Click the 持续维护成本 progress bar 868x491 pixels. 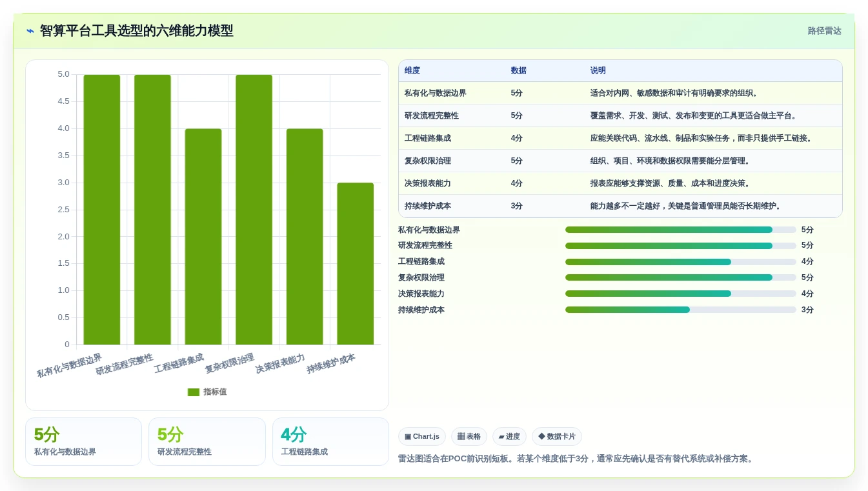[x=681, y=310]
